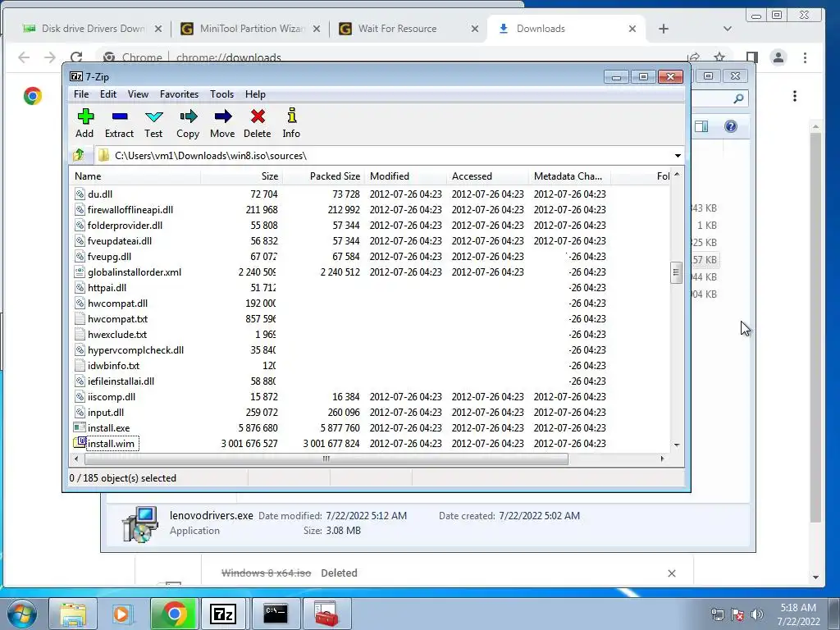Open the 7-Zip File menu
Screen dimensions: 840x630
click(81, 94)
